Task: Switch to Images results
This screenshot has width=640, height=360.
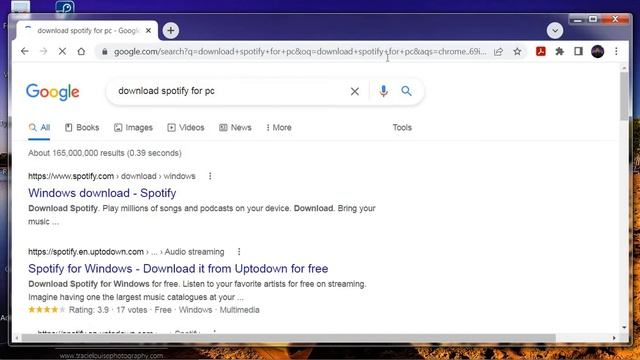Action: 133,128
